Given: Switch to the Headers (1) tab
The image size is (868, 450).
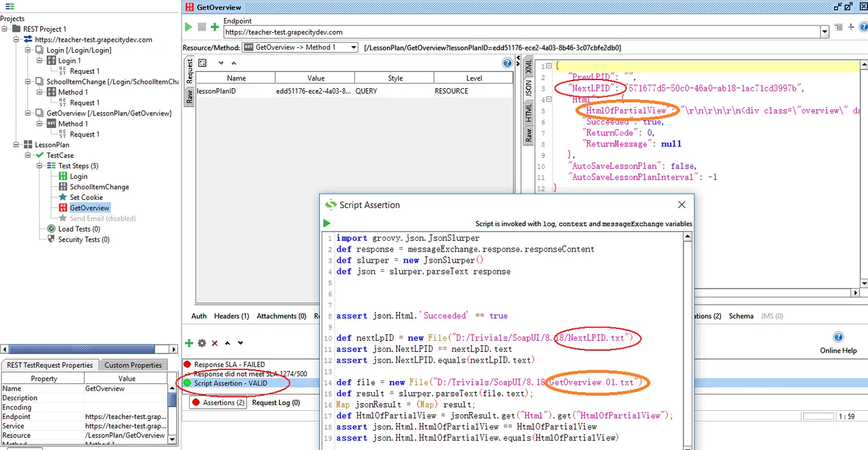Looking at the screenshot, I should coord(231,316).
